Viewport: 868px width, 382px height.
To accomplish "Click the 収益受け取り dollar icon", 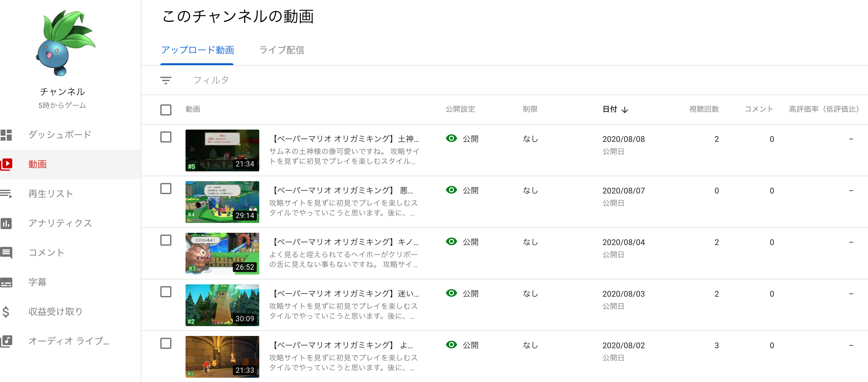I will (6, 312).
